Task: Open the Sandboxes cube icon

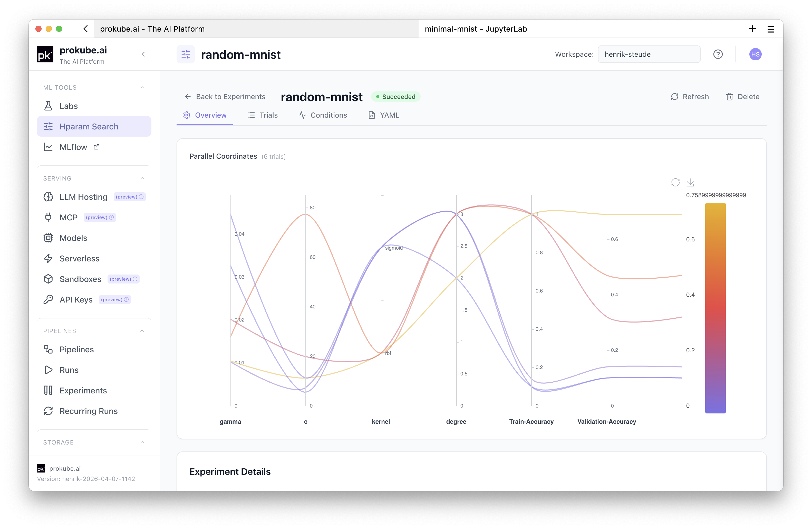Action: (48, 279)
